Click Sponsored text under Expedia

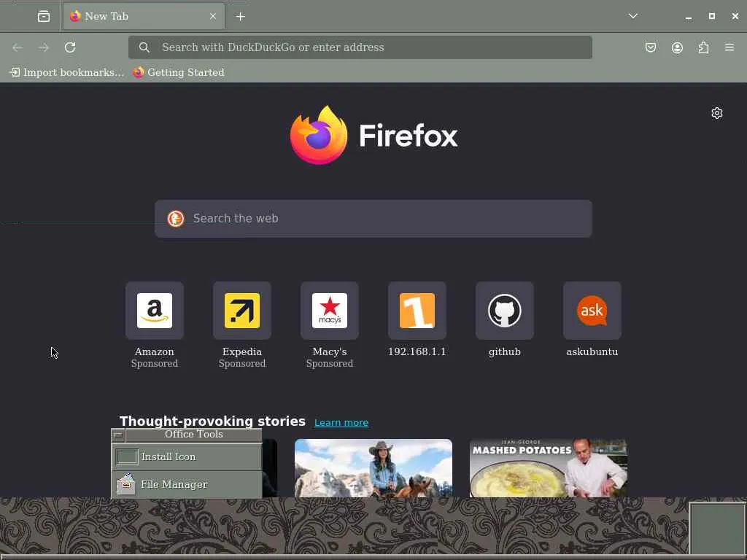point(242,363)
